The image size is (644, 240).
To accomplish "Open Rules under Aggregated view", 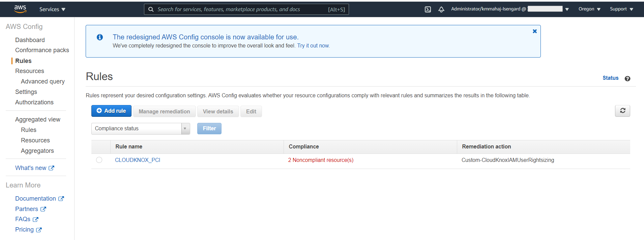I will (28, 130).
